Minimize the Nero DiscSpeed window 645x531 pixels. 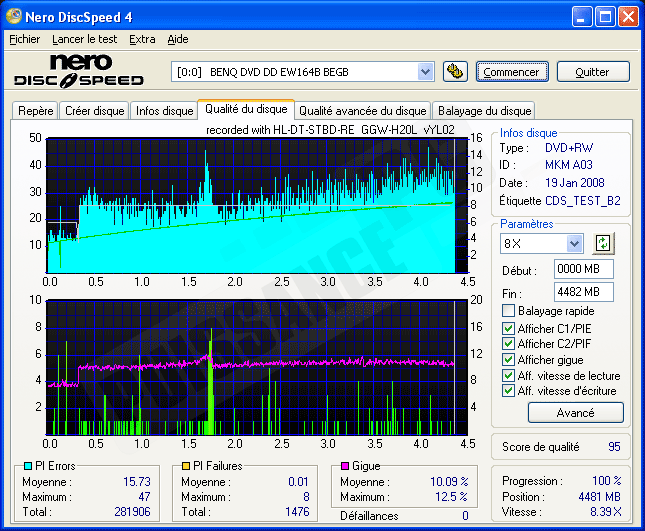(582, 17)
